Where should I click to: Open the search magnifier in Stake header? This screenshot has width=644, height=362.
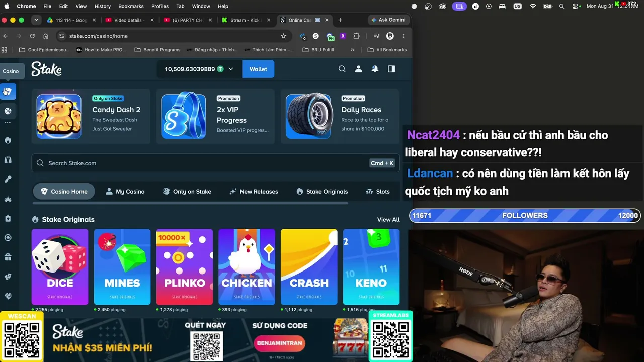tap(342, 69)
